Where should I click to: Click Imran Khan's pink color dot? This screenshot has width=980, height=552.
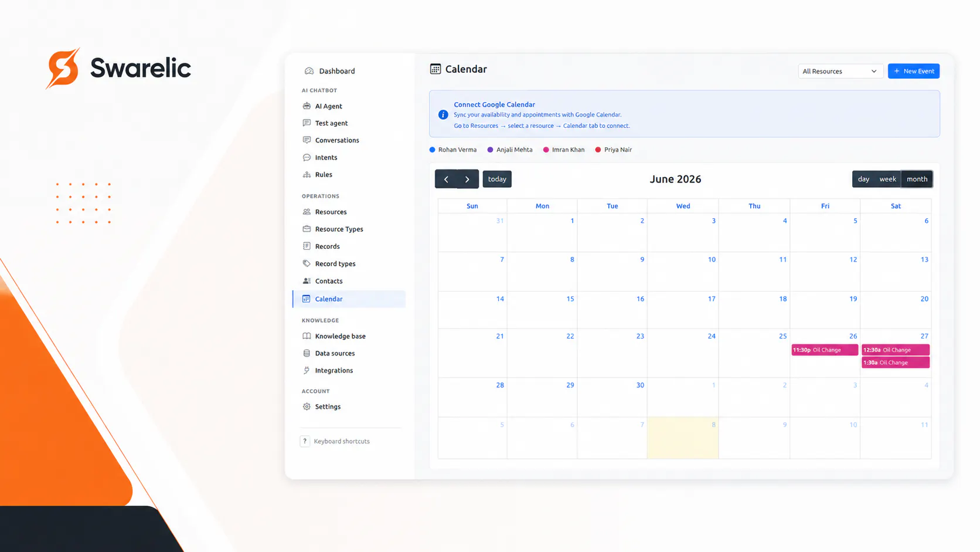pyautogui.click(x=546, y=150)
